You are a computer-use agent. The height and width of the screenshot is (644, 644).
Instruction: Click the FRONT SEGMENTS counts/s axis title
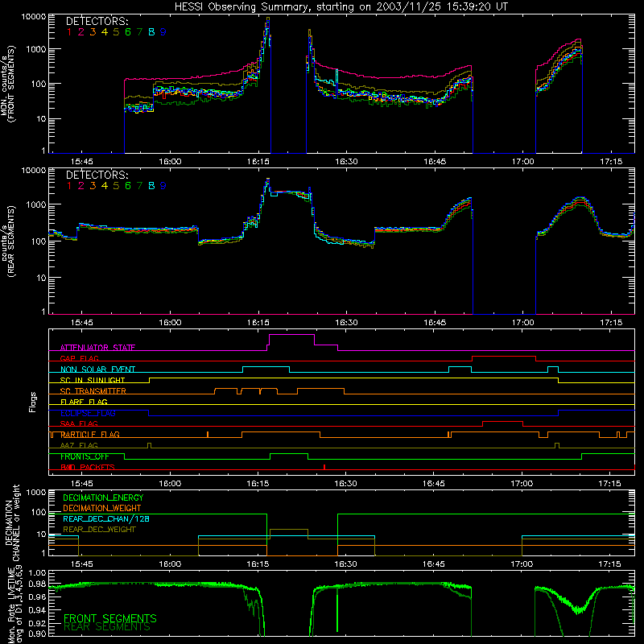(8, 85)
